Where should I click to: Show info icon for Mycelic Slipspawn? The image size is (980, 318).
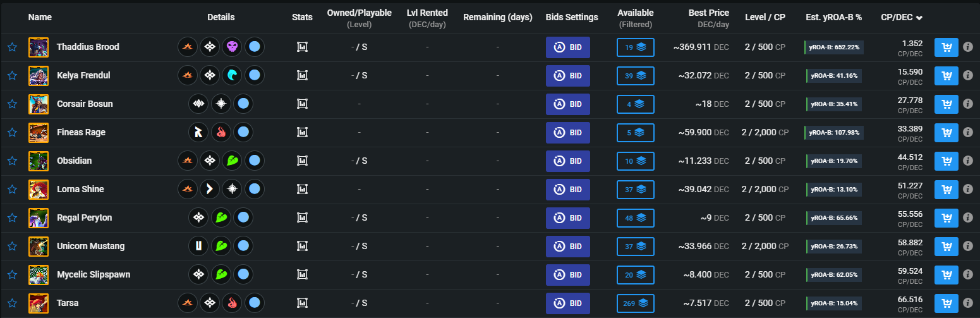pyautogui.click(x=967, y=274)
